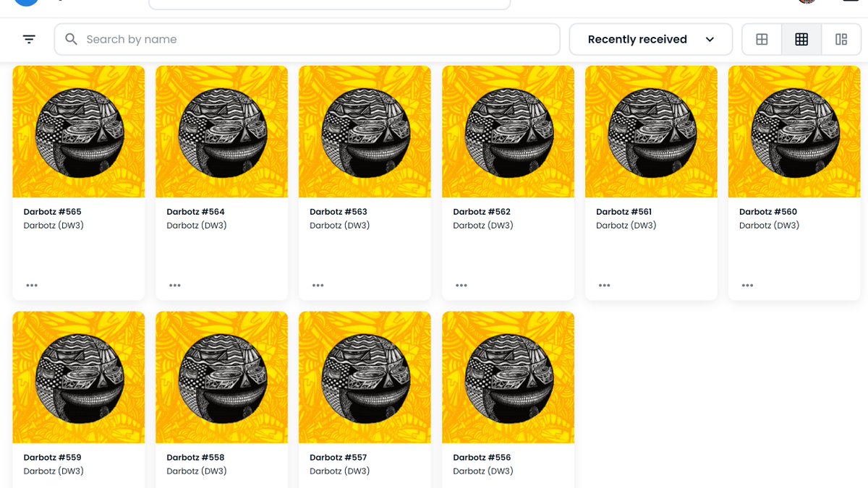
Task: Open Darbotz (DW3) collection under #556
Action: click(483, 471)
